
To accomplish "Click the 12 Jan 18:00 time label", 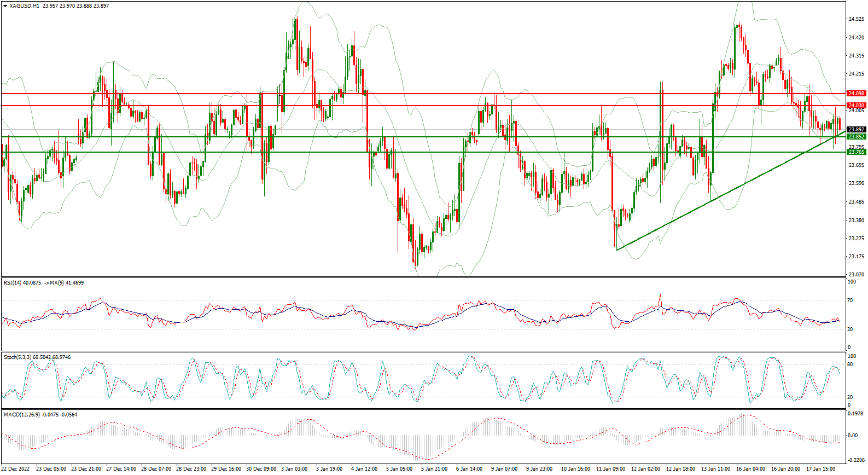I will (x=681, y=469).
